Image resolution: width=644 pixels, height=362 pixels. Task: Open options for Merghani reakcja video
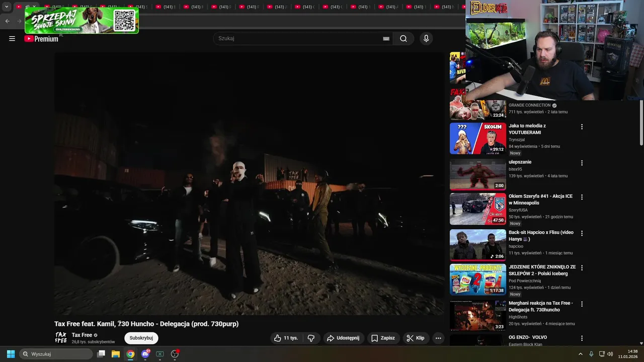[582, 304]
